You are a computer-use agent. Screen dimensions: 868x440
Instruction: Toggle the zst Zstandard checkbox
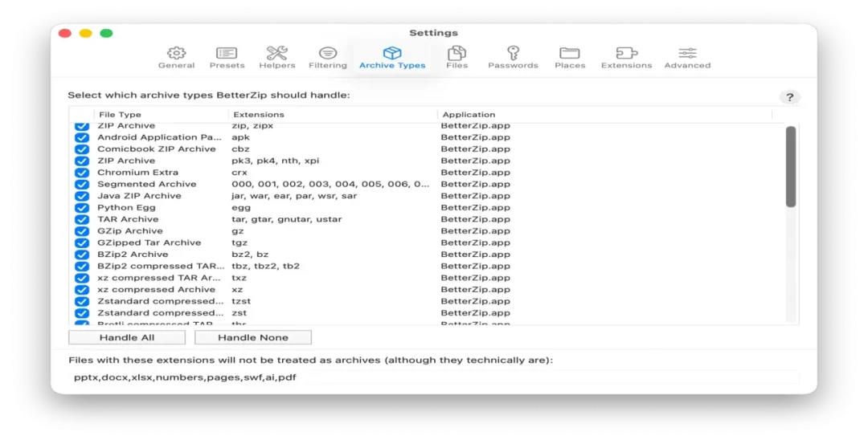coord(81,313)
